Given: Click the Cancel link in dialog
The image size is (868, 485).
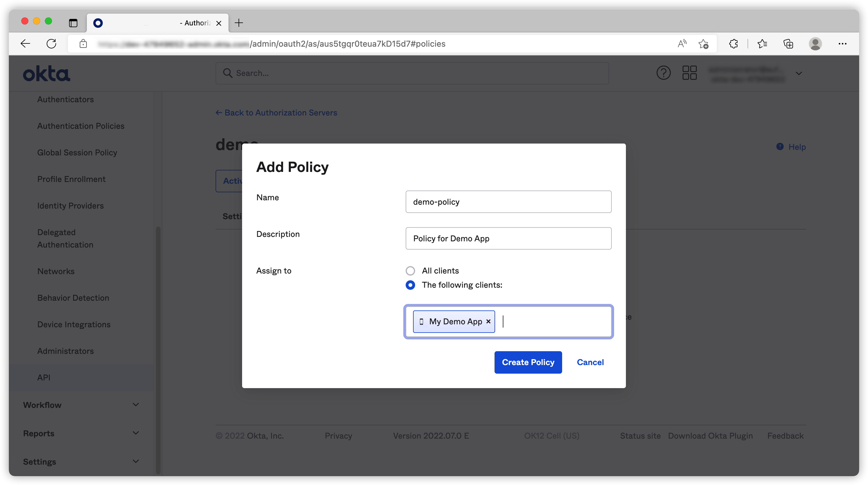Looking at the screenshot, I should 590,362.
